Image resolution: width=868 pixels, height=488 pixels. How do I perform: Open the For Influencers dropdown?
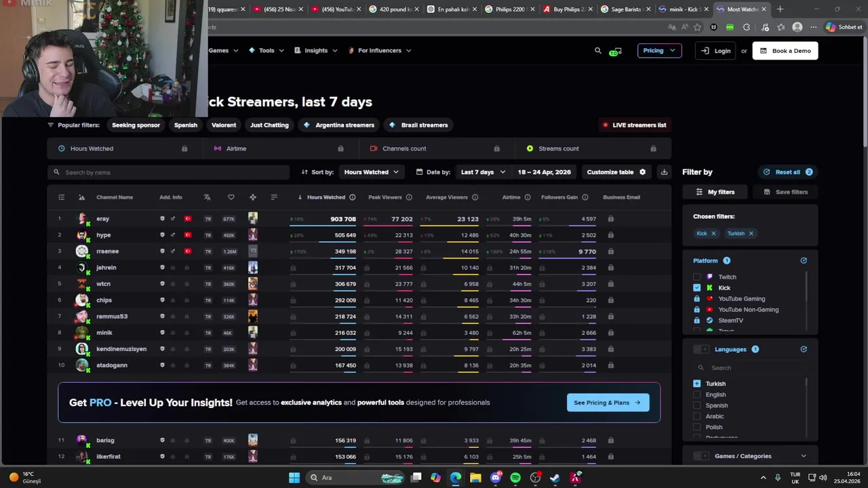(x=380, y=51)
